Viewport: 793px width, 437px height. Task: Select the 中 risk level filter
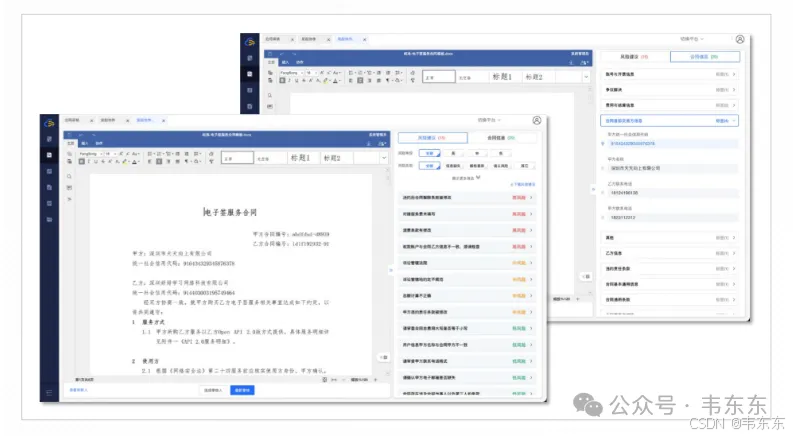[x=477, y=153]
